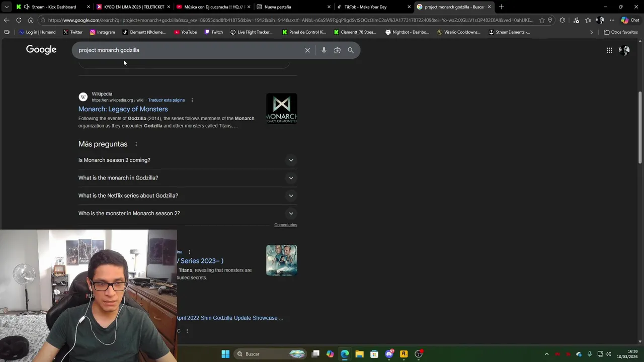The width and height of the screenshot is (644, 362).
Task: Mute the Stream - Kick Dashboard tab audio
Action: point(26,7)
